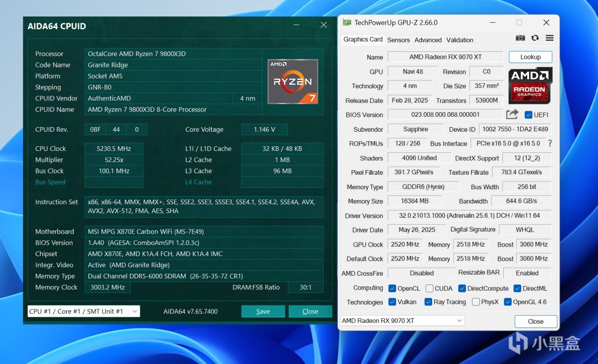
Task: Click the Motherboard MSI MPG X870E value
Action: click(x=204, y=231)
